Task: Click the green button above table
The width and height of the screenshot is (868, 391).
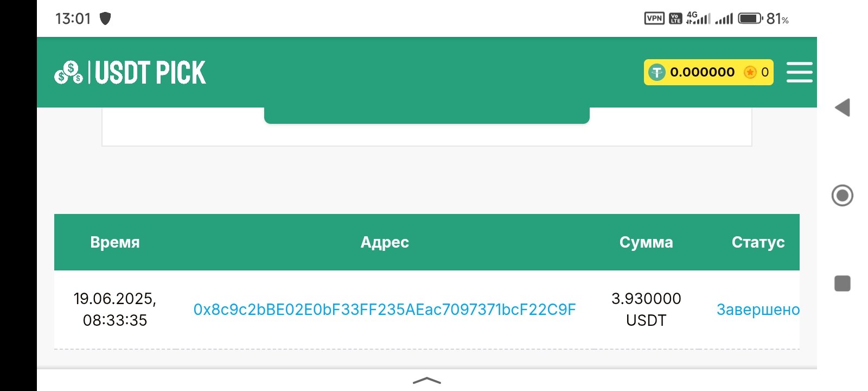Action: click(426, 115)
